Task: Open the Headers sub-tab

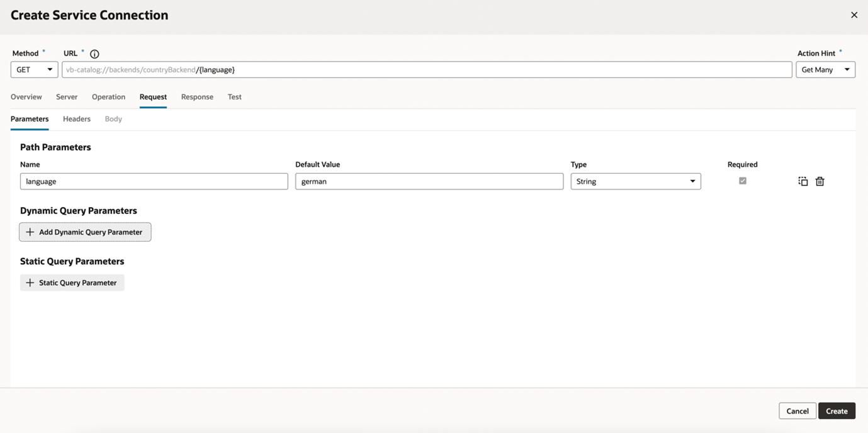Action: [76, 118]
